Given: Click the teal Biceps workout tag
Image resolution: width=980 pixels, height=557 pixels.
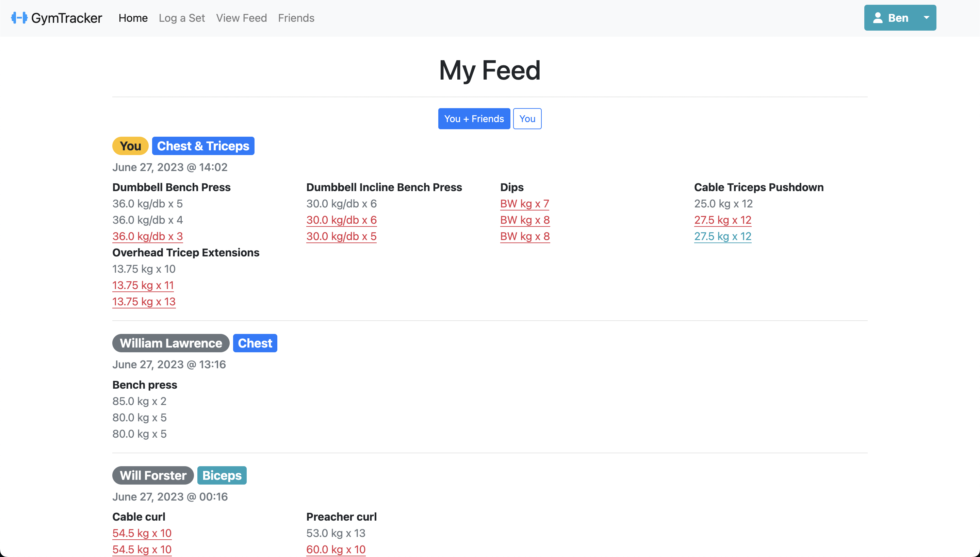Looking at the screenshot, I should pos(222,475).
